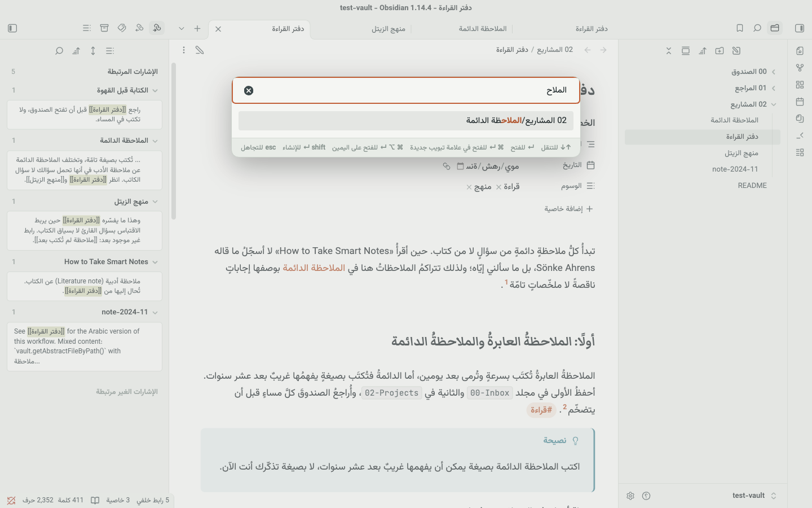Open vault settings gear
The width and height of the screenshot is (812, 508).
tap(630, 496)
